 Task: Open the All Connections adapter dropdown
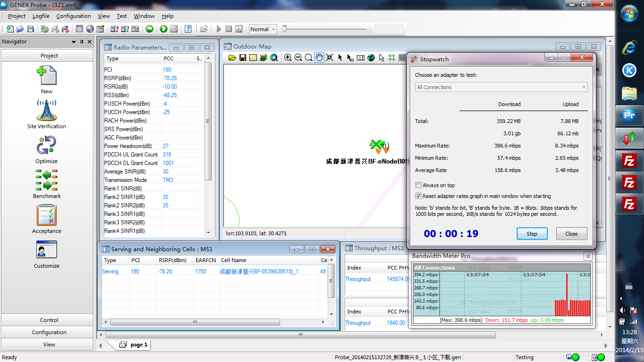[x=501, y=87]
